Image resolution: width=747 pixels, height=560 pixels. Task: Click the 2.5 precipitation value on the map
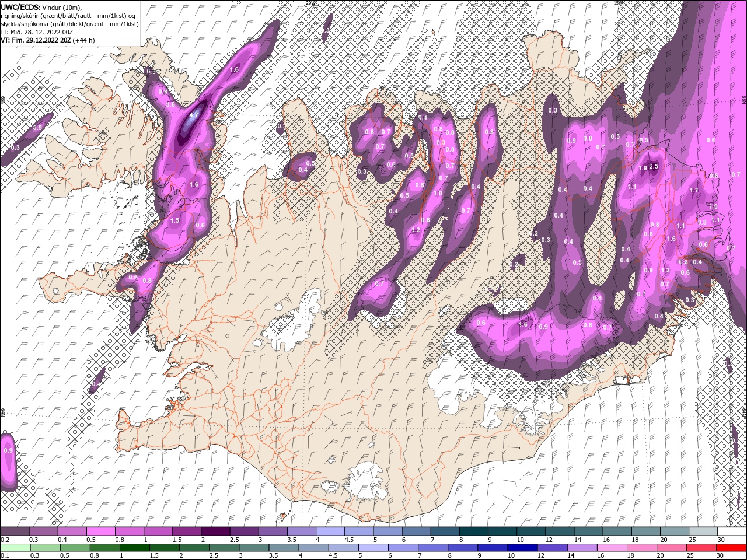654,167
